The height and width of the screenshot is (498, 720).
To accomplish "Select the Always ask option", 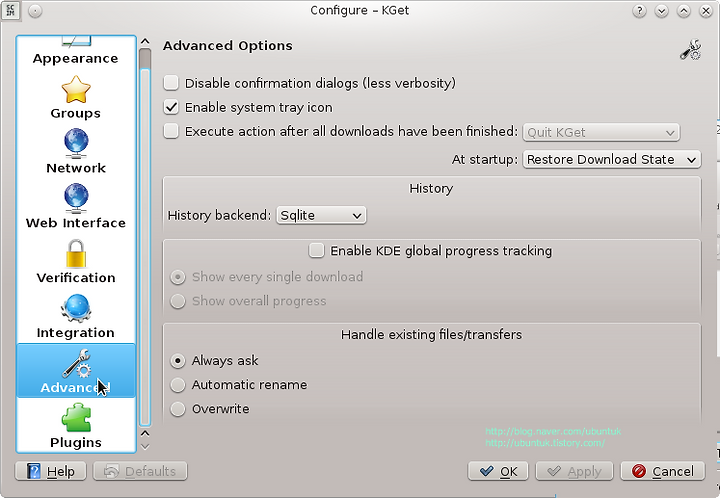I will (x=178, y=361).
